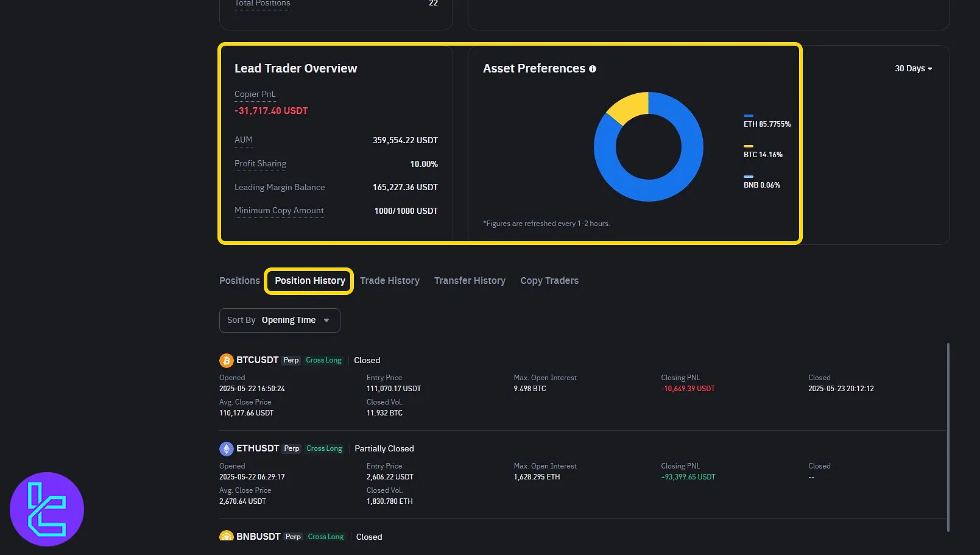Viewport: 980px width, 555px height.
Task: Click the ETHUSDT Closing PNL +93,399.65 USDT
Action: 688,477
